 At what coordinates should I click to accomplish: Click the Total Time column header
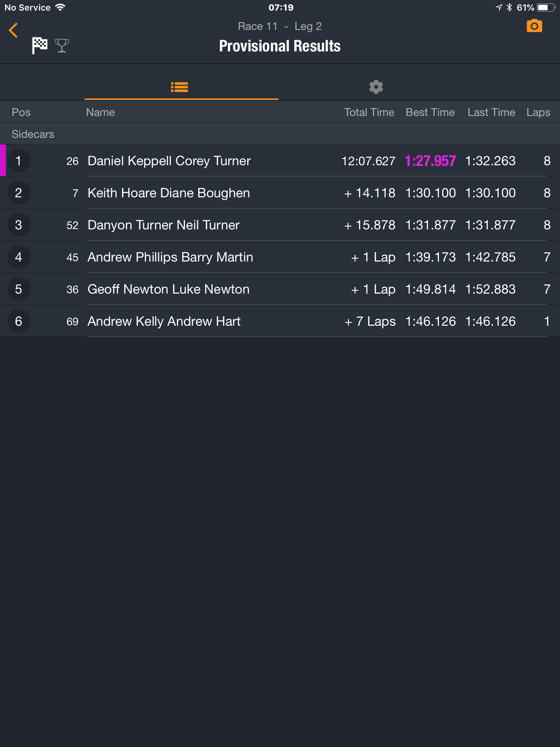369,112
